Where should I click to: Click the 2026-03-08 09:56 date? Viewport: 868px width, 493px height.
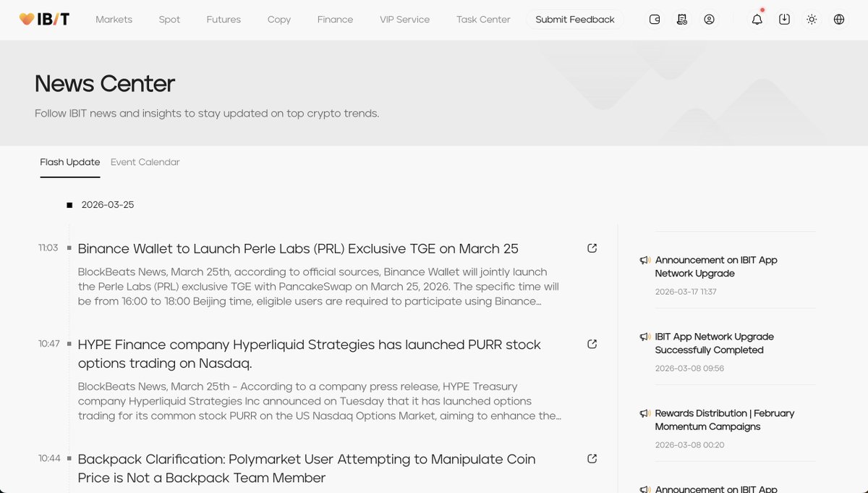[689, 368]
